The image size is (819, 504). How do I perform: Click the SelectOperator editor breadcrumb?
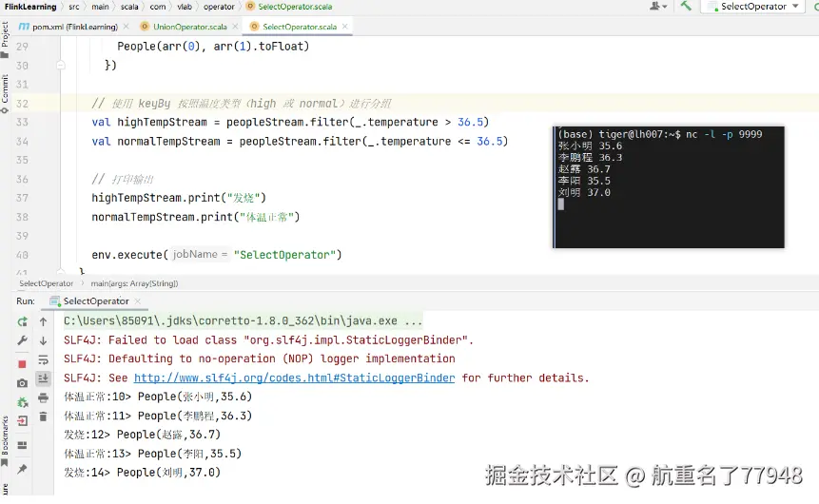point(46,283)
